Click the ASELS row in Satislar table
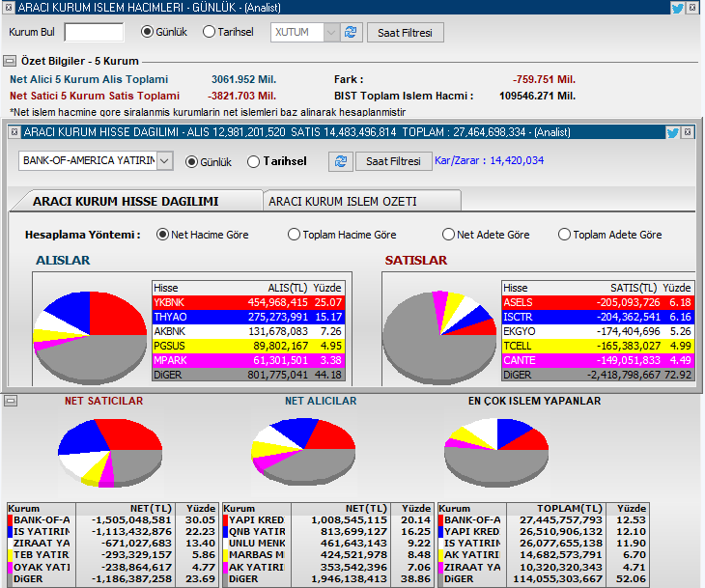705x588 pixels. pyautogui.click(x=598, y=302)
